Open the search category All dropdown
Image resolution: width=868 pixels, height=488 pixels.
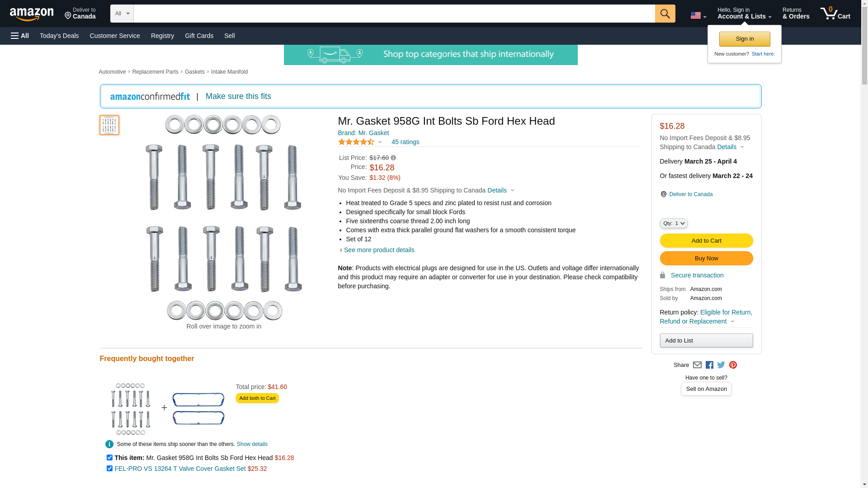(x=122, y=14)
